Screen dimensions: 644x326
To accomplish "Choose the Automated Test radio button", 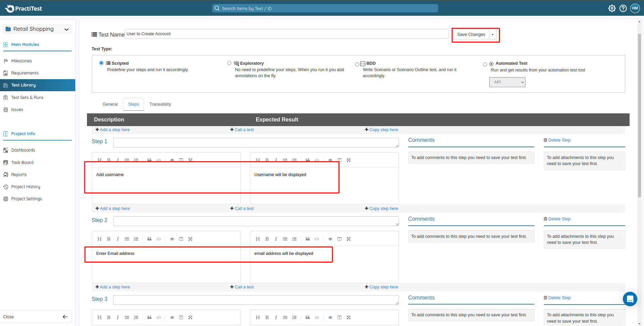I will 485,64.
